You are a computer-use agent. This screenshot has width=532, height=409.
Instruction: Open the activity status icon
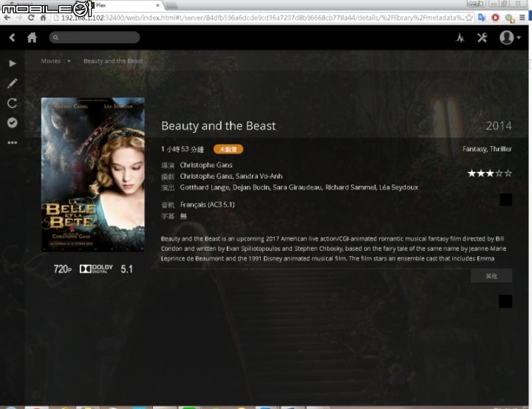(460, 38)
